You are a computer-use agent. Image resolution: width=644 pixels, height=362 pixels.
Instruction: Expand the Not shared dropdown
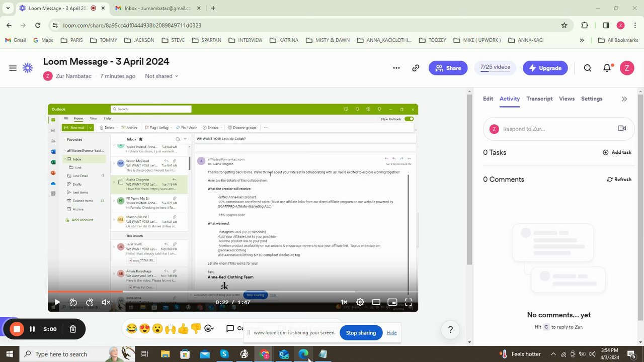click(162, 76)
